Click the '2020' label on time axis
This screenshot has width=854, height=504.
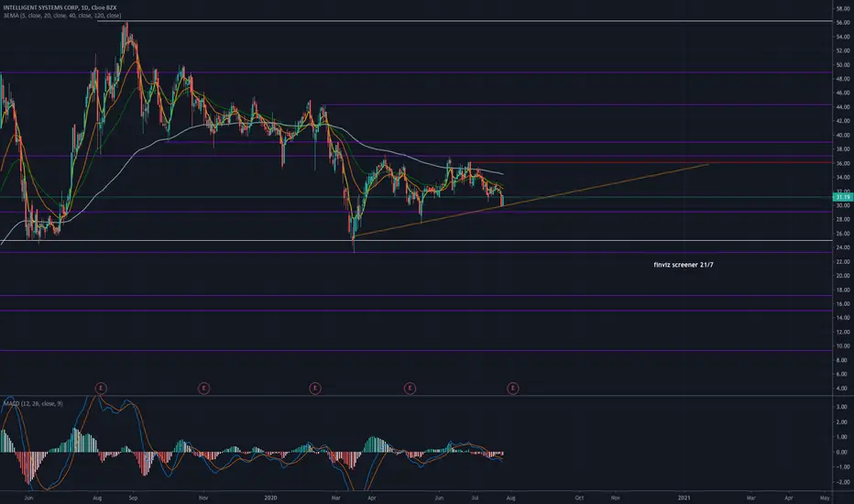270,498
